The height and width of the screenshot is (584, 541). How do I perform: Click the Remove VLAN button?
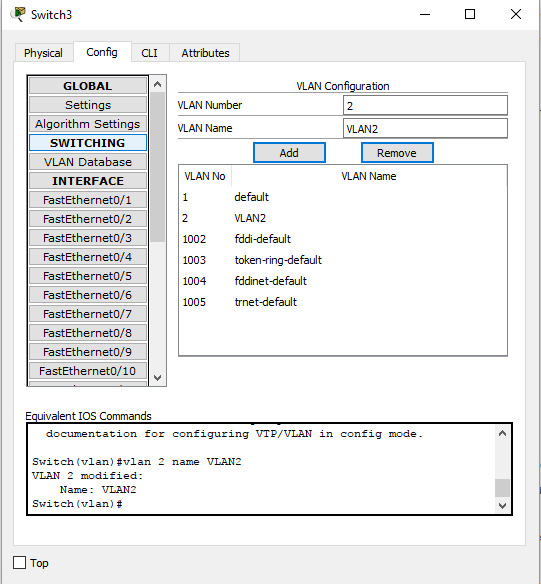(397, 153)
